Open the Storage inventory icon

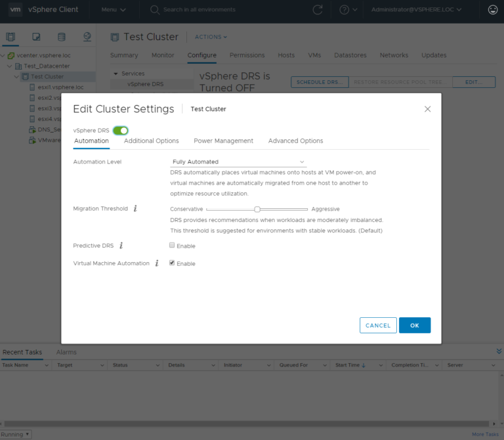click(x=62, y=37)
